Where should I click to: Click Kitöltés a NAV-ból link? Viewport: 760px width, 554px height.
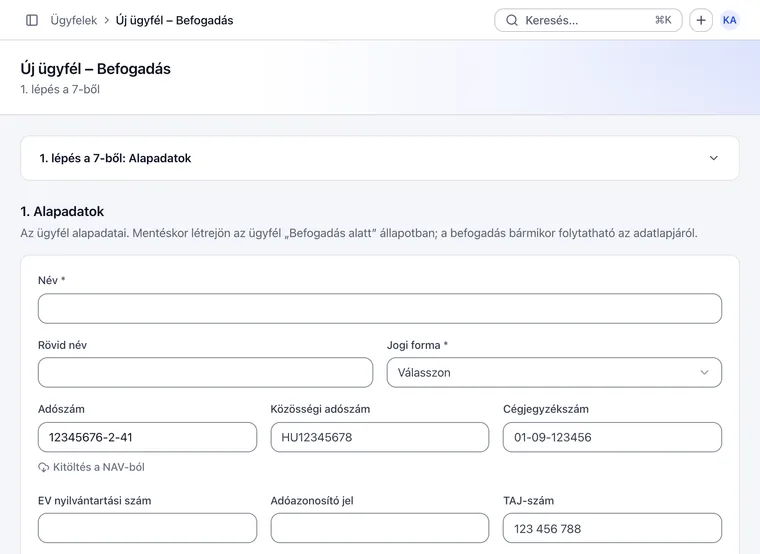(x=91, y=467)
